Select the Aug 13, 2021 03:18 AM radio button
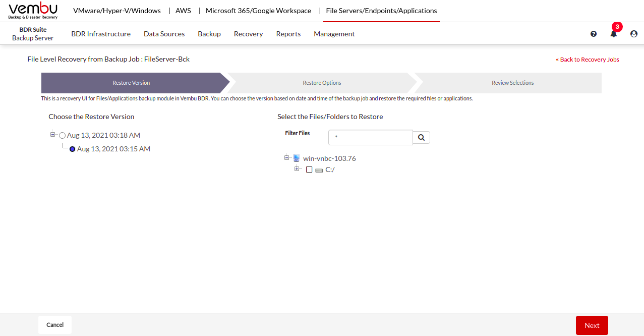The height and width of the screenshot is (336, 644). [63, 136]
